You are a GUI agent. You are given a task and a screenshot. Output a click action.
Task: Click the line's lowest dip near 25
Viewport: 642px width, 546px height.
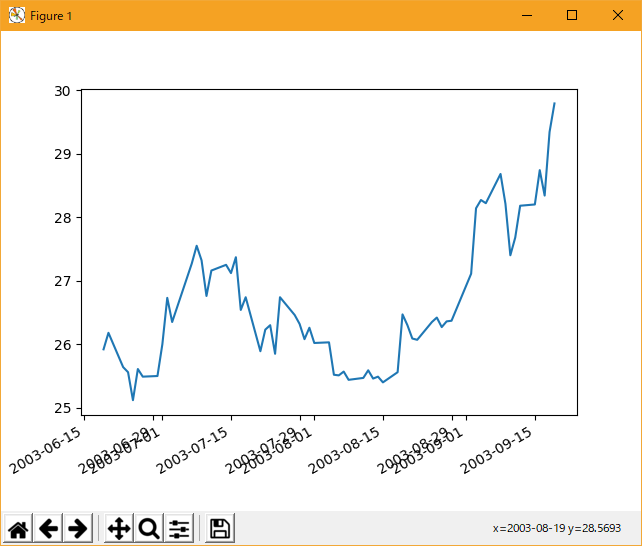tap(133, 400)
